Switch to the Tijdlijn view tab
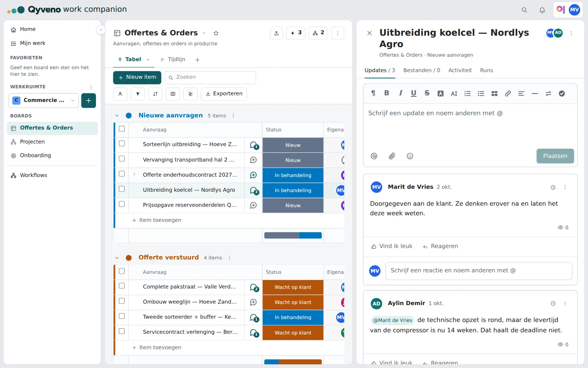Screen dimensions: 588x368 [x=173, y=60]
